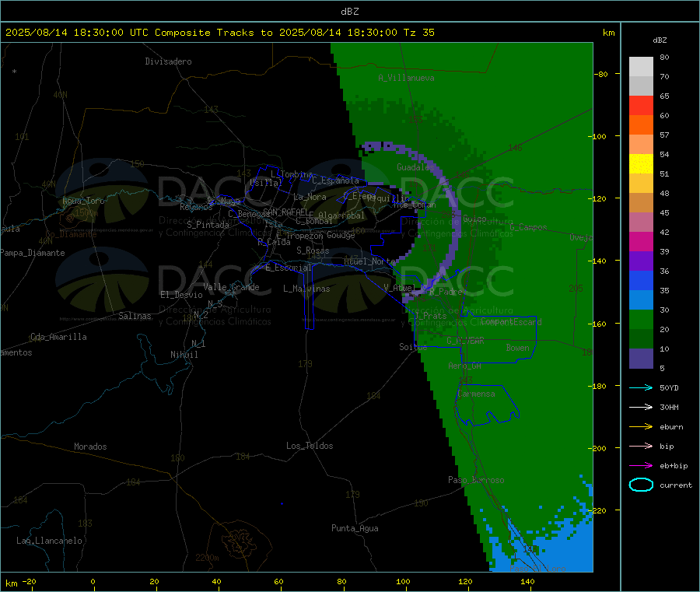The height and width of the screenshot is (592, 700).
Task: Pick the light blue swatch above 30 dBZ
Action: click(641, 300)
